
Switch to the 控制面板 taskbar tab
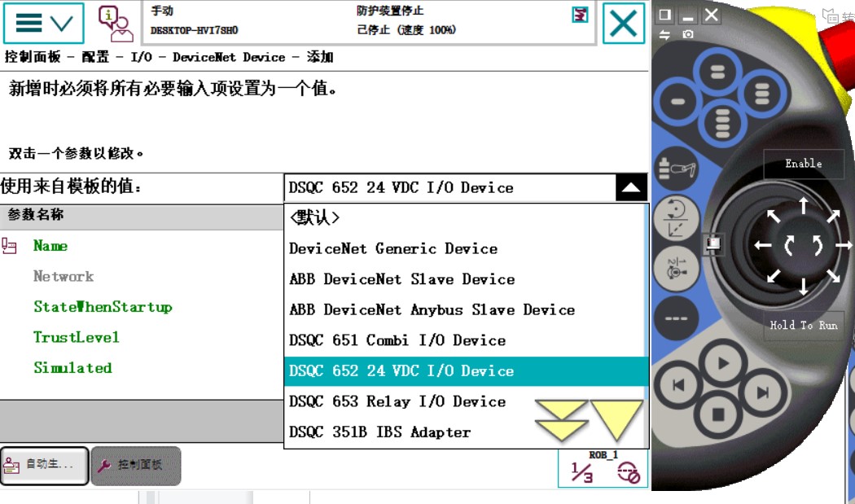pyautogui.click(x=136, y=465)
